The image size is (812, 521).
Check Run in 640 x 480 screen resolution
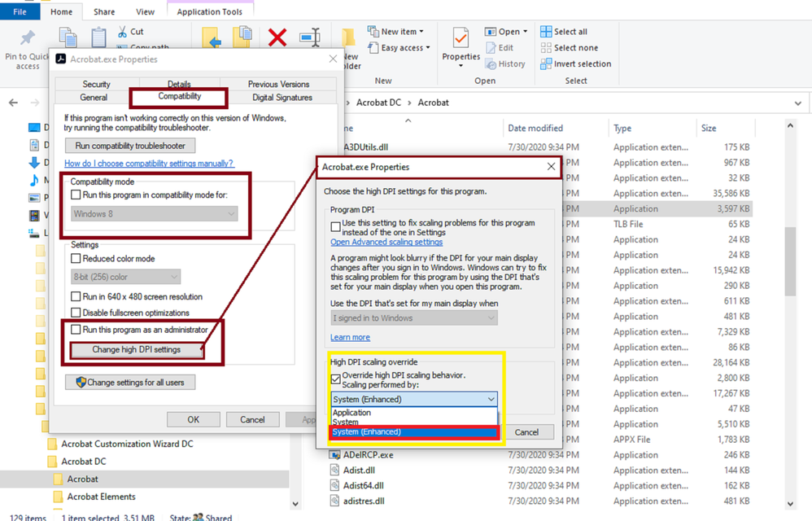pyautogui.click(x=76, y=297)
